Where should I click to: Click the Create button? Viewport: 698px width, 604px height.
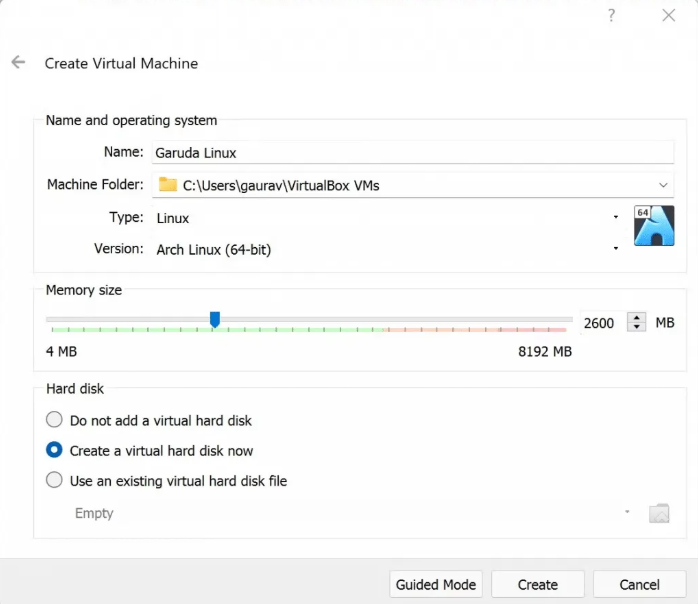[538, 584]
